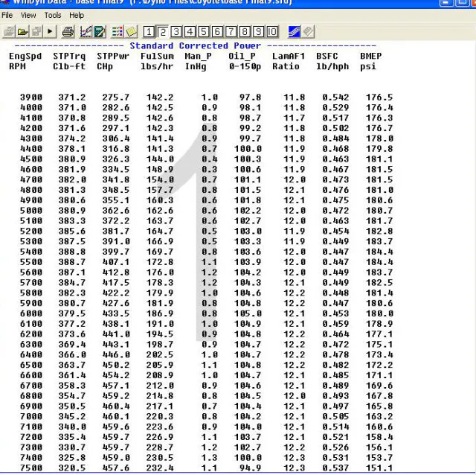This screenshot has width=476, height=475.
Task: Click the data table grid icon
Action: point(118,32)
